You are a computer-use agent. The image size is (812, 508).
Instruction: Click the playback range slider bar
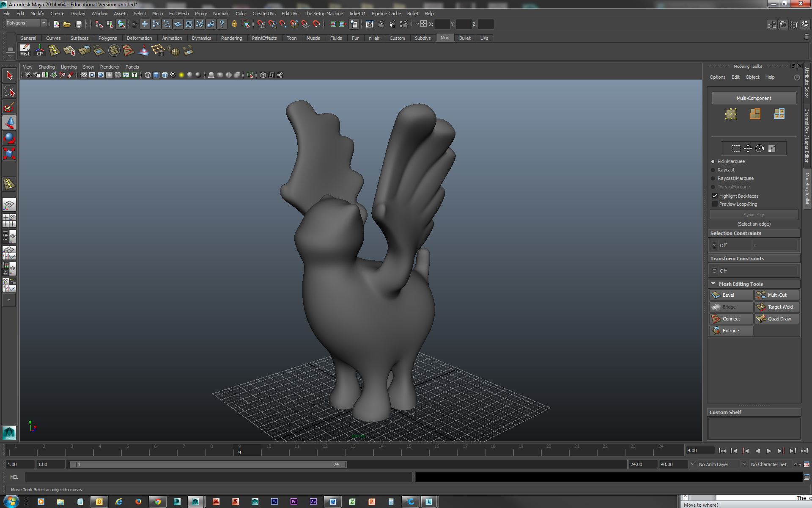tap(208, 464)
